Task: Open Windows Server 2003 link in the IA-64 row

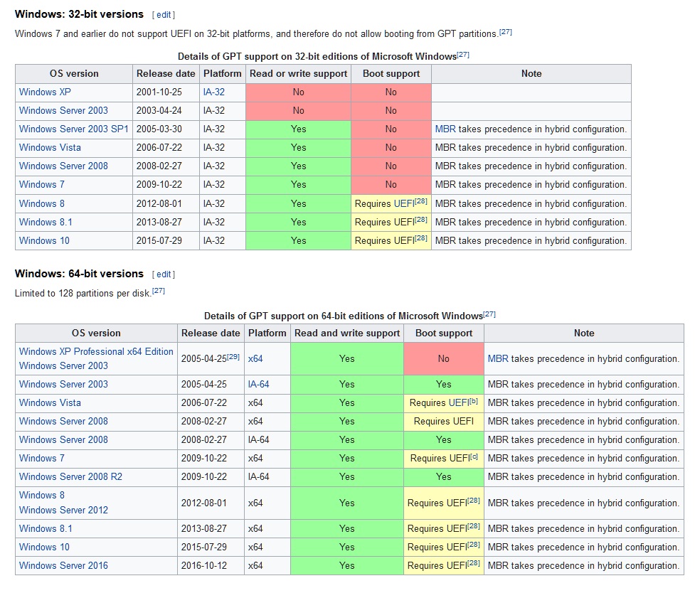Action: pos(63,384)
